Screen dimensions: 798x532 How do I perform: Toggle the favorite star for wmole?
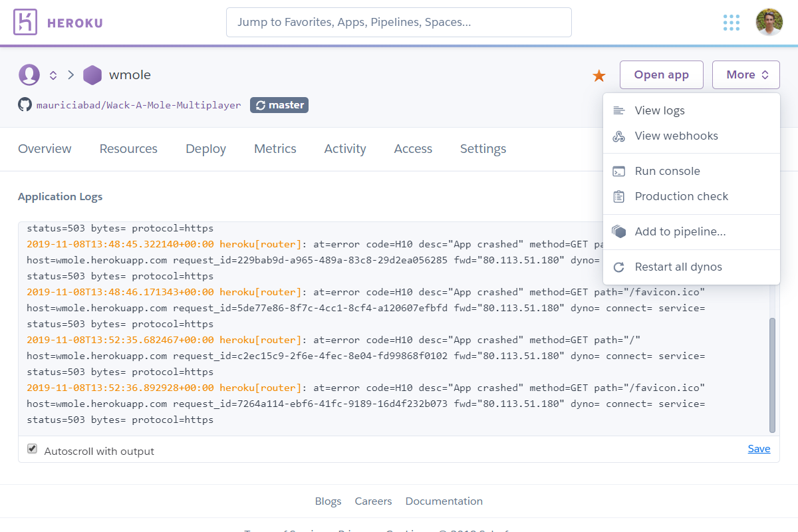pos(599,76)
